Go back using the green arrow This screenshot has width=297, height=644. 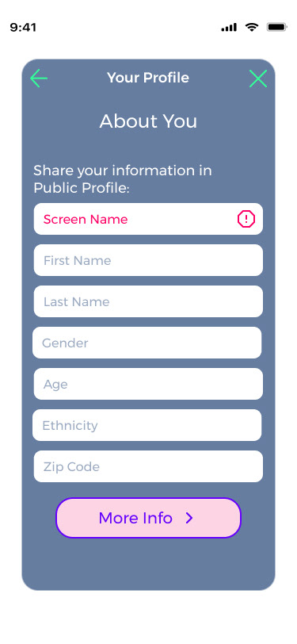click(39, 78)
